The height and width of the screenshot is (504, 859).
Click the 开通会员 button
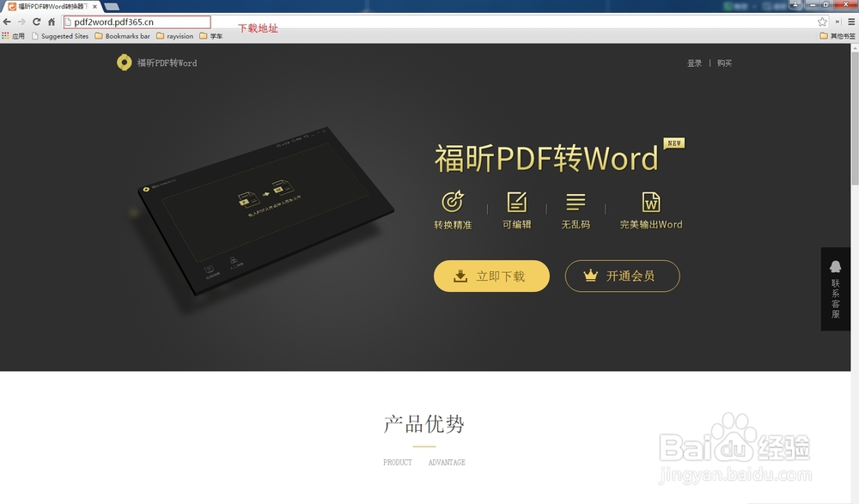pos(622,276)
